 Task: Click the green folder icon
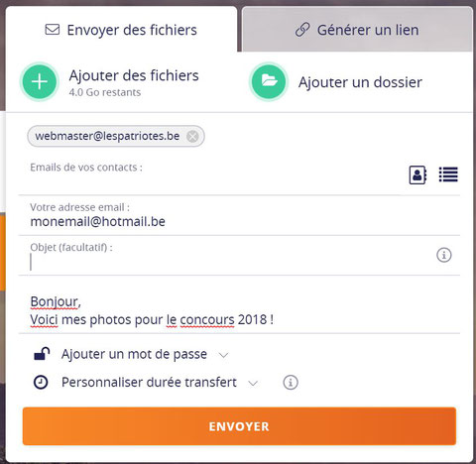pyautogui.click(x=269, y=81)
